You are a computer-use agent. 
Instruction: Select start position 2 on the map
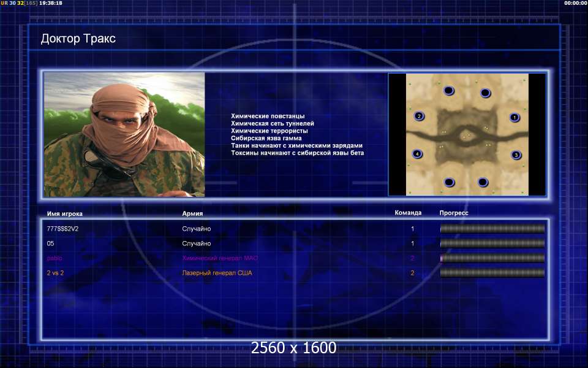point(419,116)
